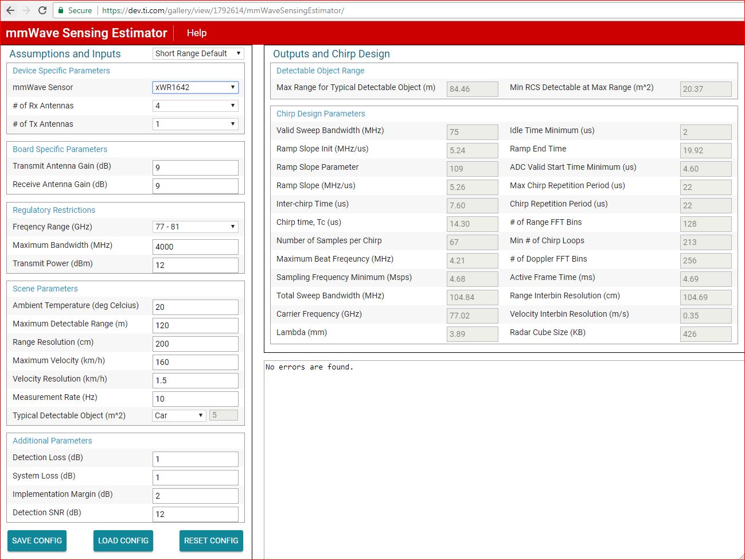Click the Maximum Velocity (km/h) field
The height and width of the screenshot is (560, 745).
(x=196, y=362)
